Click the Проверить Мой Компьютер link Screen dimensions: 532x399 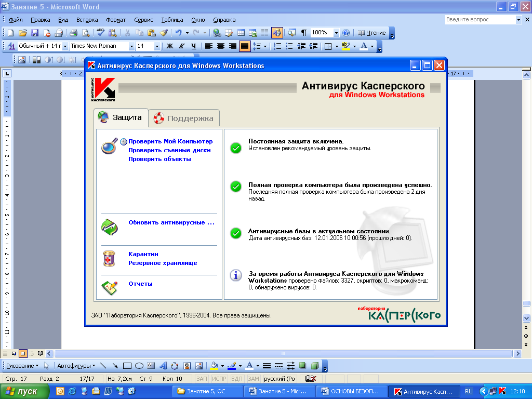(x=170, y=141)
